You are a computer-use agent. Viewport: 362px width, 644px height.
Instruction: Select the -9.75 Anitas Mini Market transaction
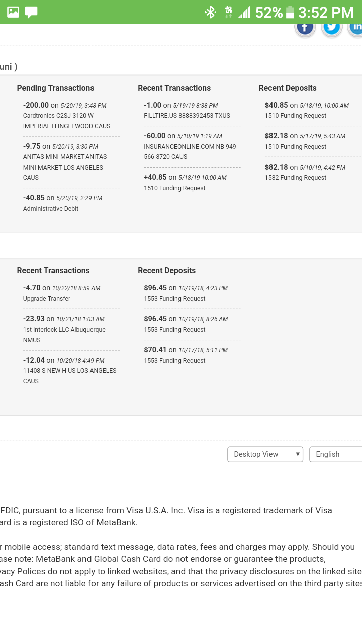pos(65,162)
